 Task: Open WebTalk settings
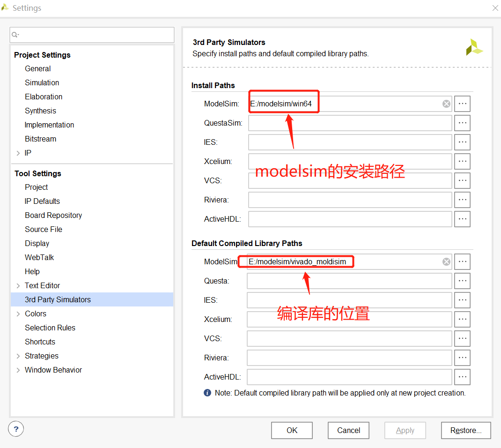pos(39,257)
